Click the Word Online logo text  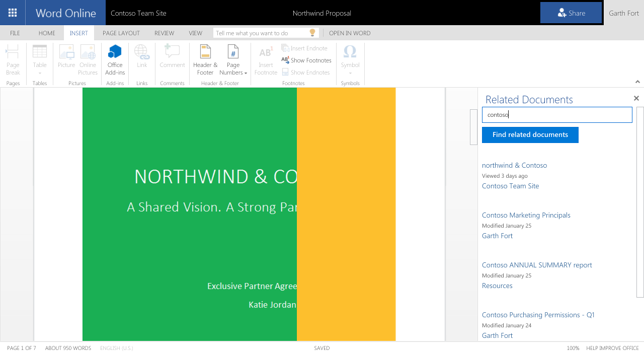click(x=66, y=13)
